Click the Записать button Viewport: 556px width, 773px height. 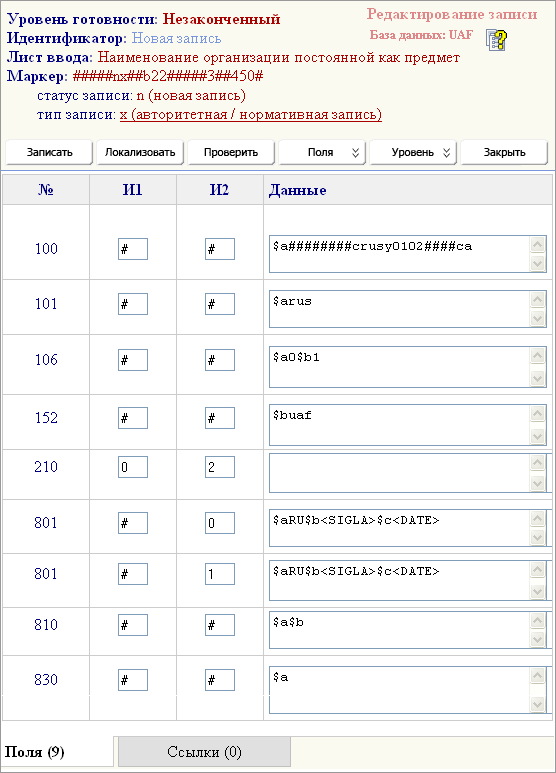[x=49, y=152]
